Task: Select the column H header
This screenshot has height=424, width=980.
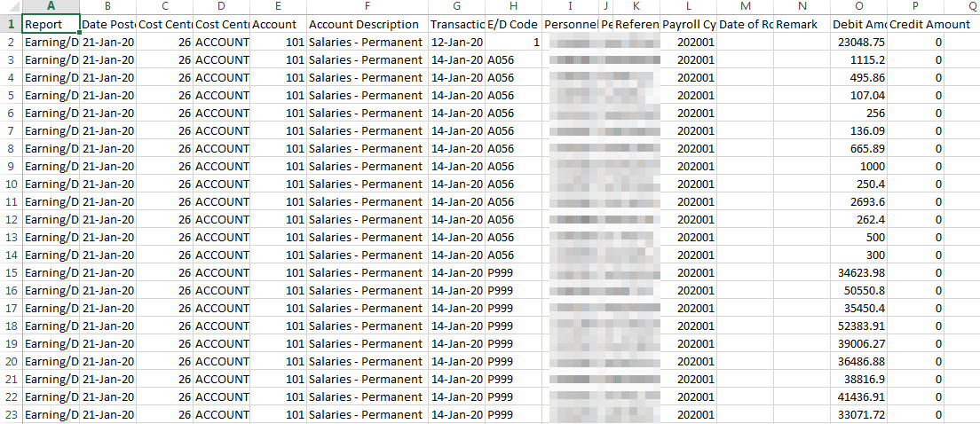Action: (512, 6)
